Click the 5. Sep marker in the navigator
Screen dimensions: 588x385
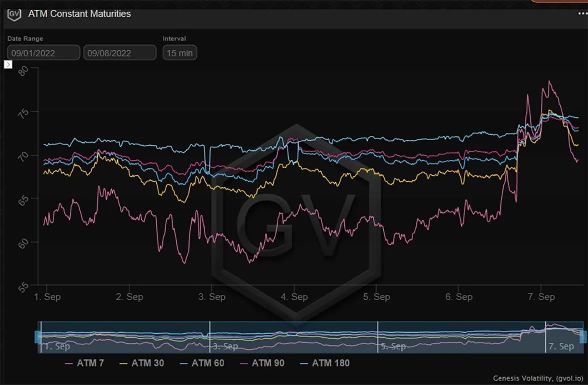point(393,346)
